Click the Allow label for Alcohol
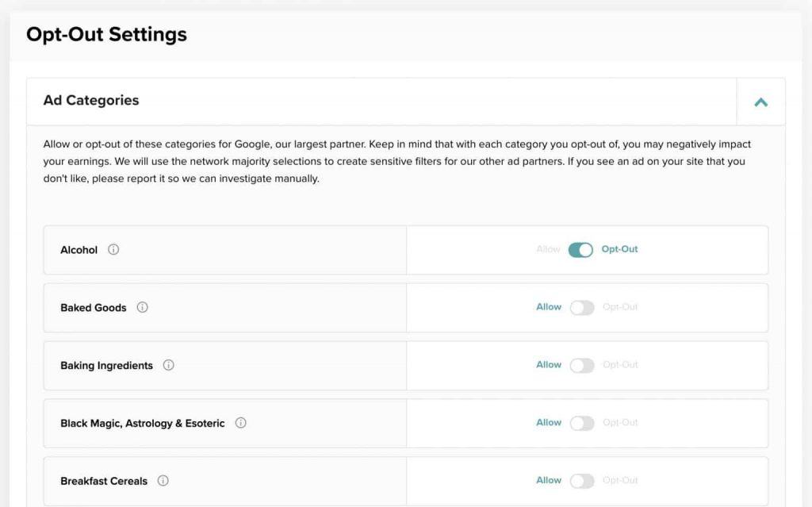This screenshot has width=812, height=507. [548, 249]
